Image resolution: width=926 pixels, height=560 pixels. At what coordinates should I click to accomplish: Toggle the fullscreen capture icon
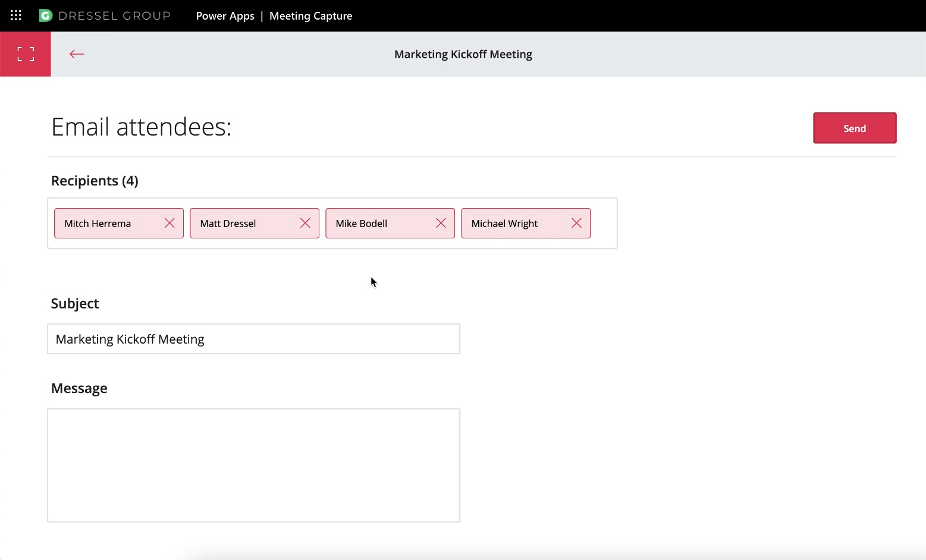(x=26, y=54)
